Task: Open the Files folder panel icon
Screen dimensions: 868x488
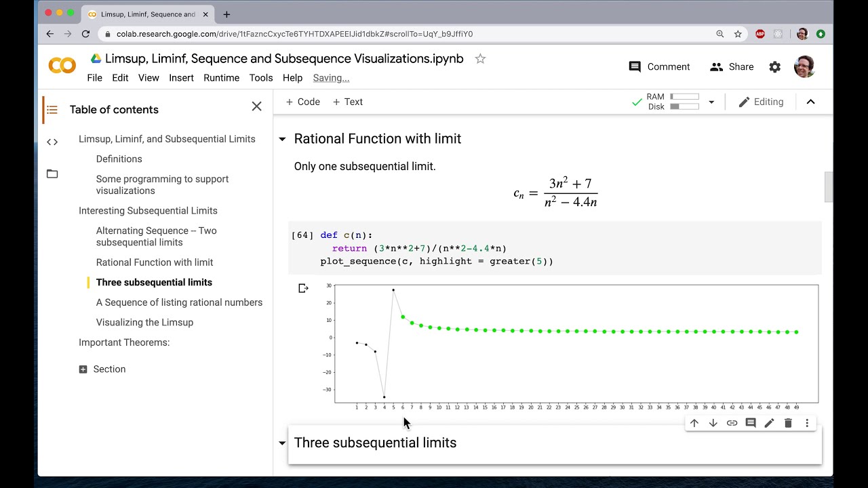Action: pos(52,174)
